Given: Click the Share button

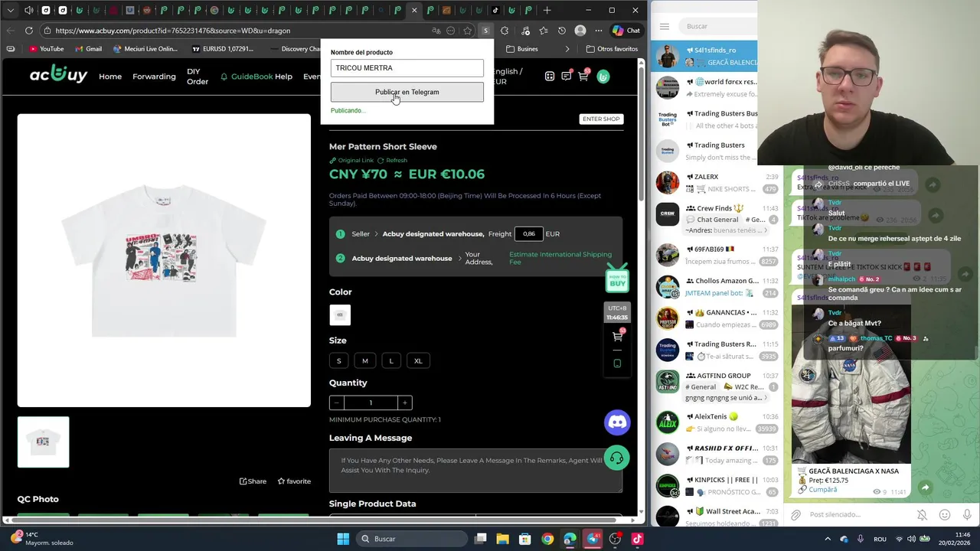Looking at the screenshot, I should tap(253, 481).
